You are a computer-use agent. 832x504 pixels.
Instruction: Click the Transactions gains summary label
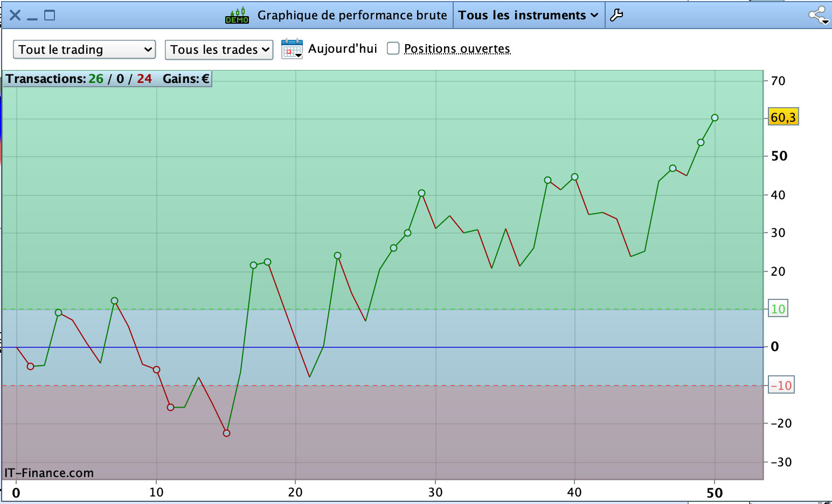107,79
